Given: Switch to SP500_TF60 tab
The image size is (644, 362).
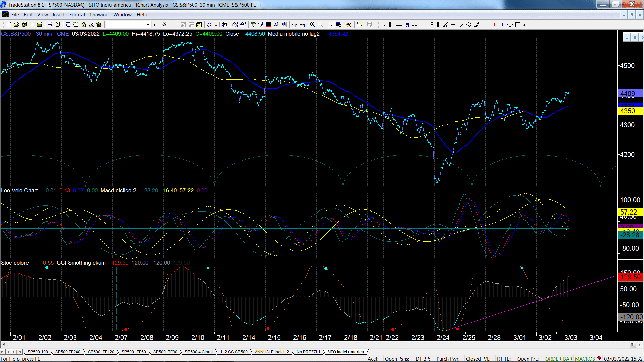Looking at the screenshot, I should pos(133,352).
